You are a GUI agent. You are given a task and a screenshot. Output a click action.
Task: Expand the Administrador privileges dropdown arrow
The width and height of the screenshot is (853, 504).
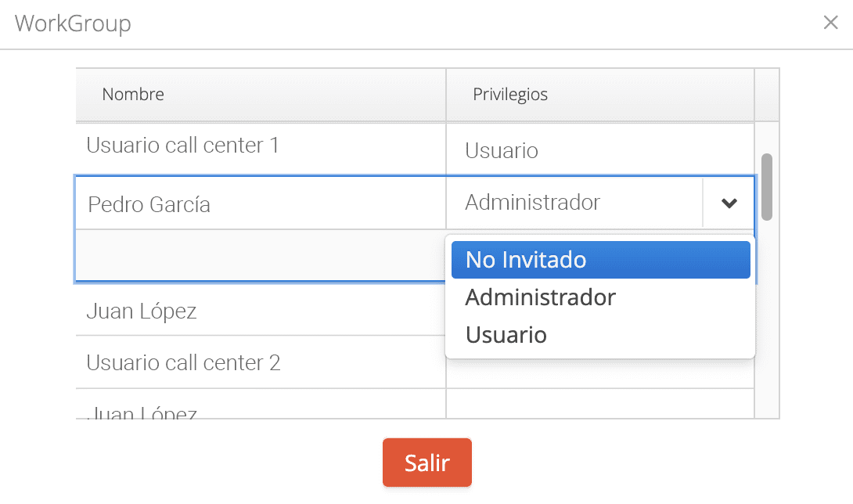tap(729, 203)
